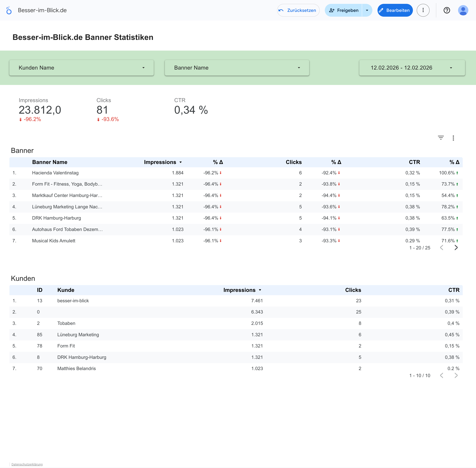Viewport: 476px width, 468px height.
Task: Select the Hacienda Valentinstag row
Action: pos(55,173)
